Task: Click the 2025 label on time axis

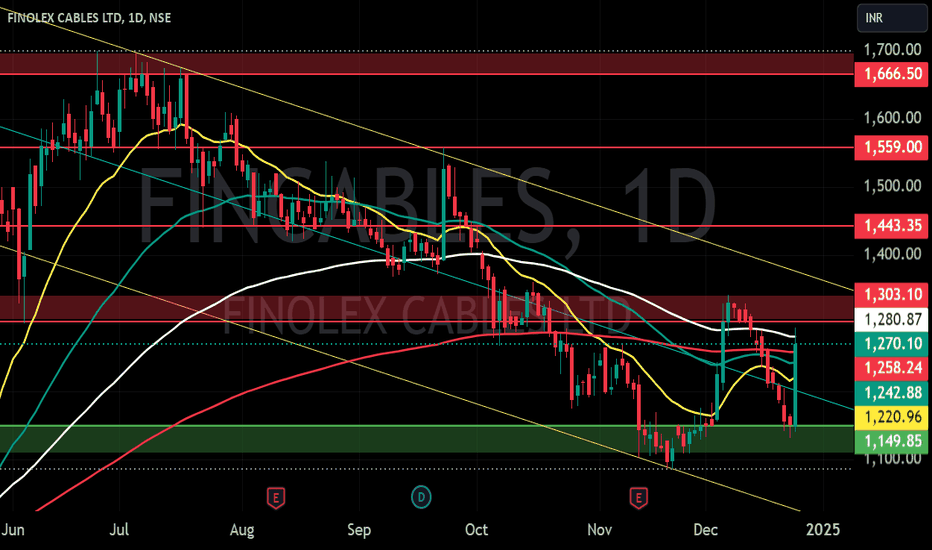Action: click(823, 530)
